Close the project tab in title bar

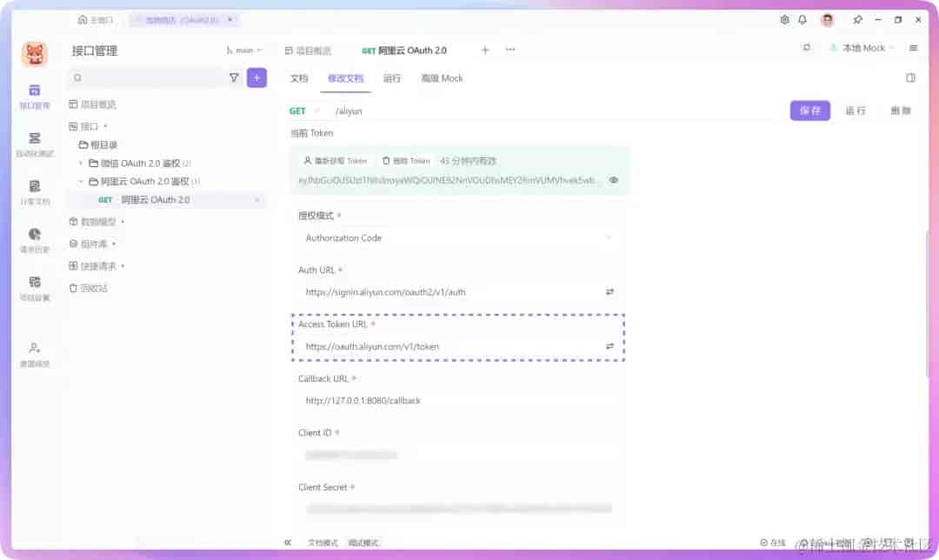(230, 20)
